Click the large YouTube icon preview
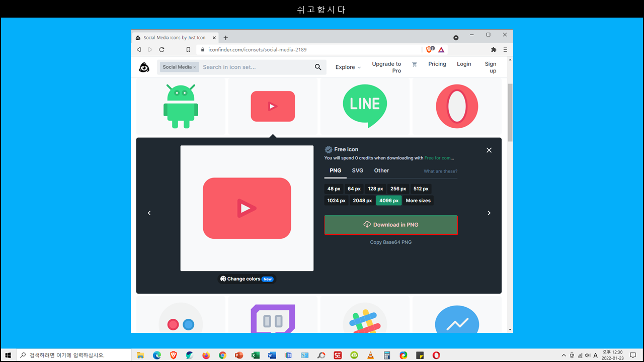 coord(247,208)
